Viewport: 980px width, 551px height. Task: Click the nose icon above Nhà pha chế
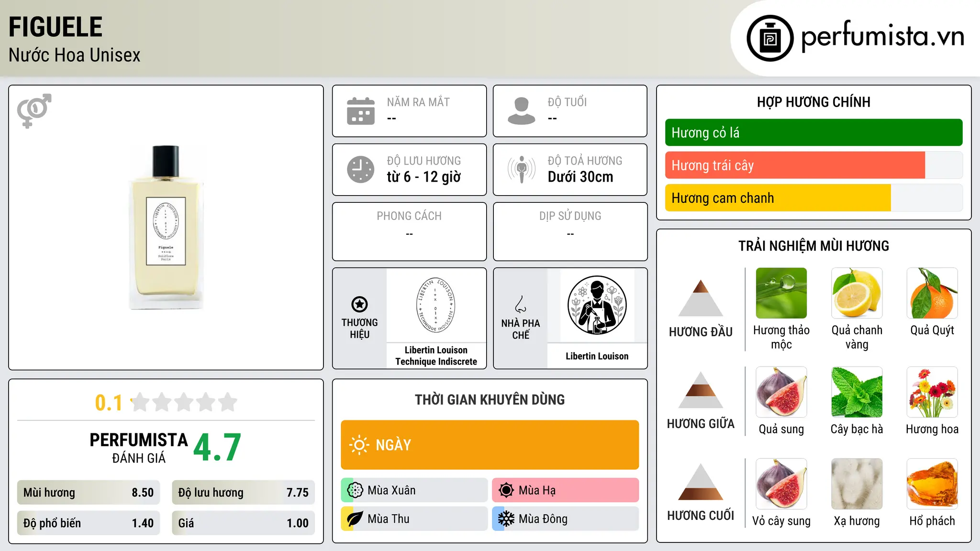[521, 304]
